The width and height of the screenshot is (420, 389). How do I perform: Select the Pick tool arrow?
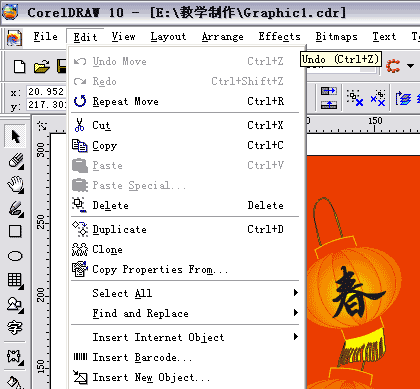(15, 136)
